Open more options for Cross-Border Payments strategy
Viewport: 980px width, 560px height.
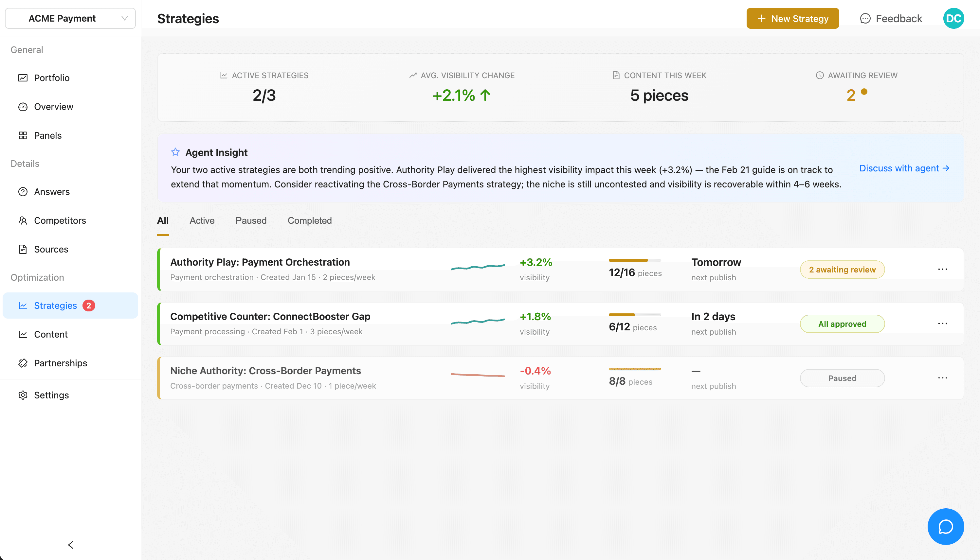pyautogui.click(x=942, y=378)
